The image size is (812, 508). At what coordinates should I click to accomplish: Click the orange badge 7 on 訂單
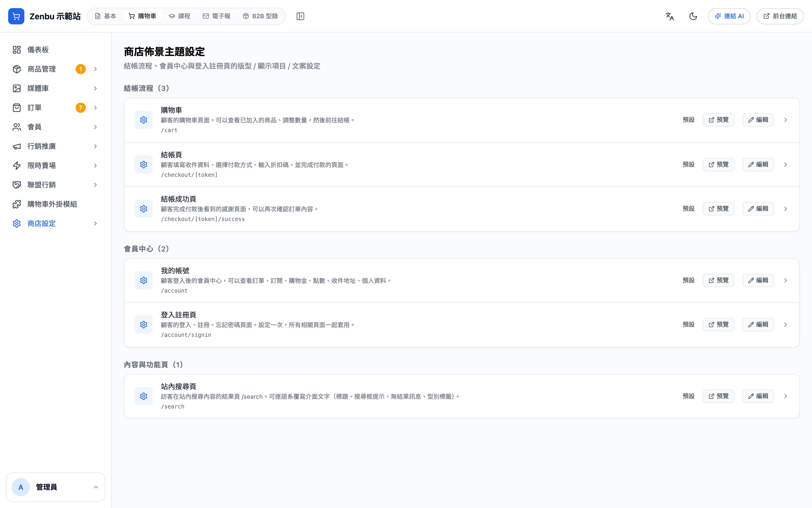80,108
